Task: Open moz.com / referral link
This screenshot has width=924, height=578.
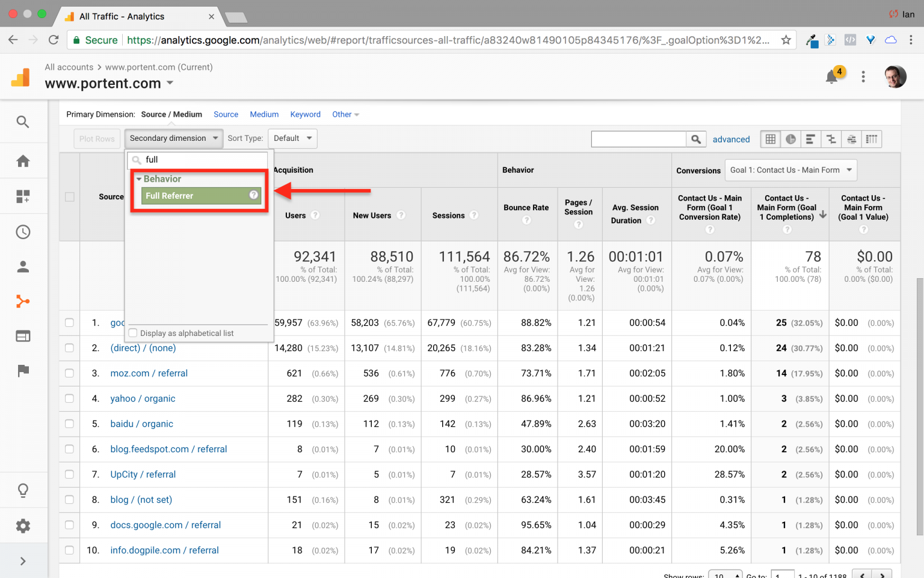Action: pyautogui.click(x=149, y=373)
